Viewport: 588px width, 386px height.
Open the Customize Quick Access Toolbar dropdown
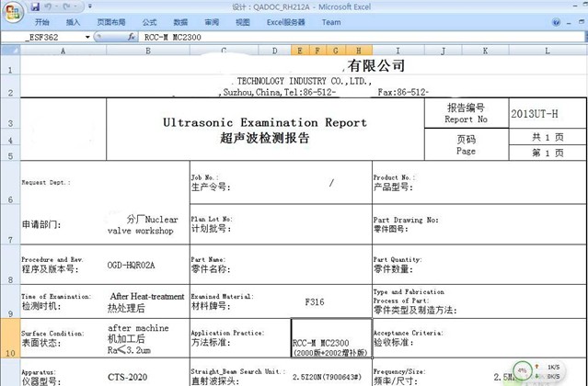[x=90, y=6]
